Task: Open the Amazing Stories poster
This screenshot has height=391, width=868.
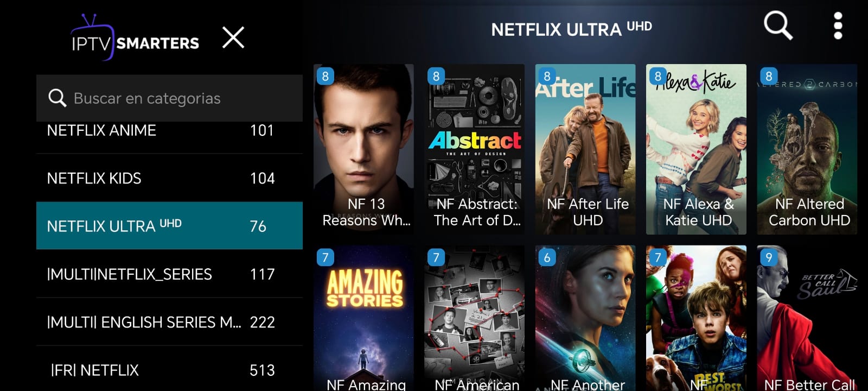Action: coord(363,318)
